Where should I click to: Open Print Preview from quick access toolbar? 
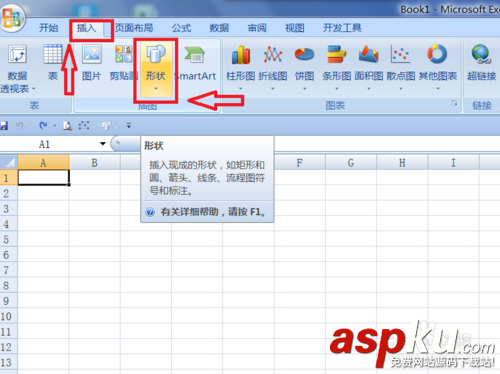tap(67, 126)
